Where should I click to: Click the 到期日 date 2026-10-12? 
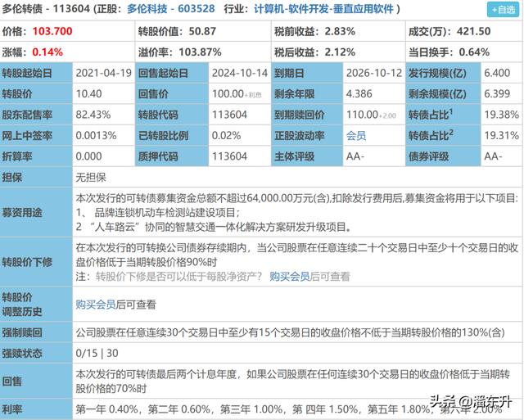point(374,73)
